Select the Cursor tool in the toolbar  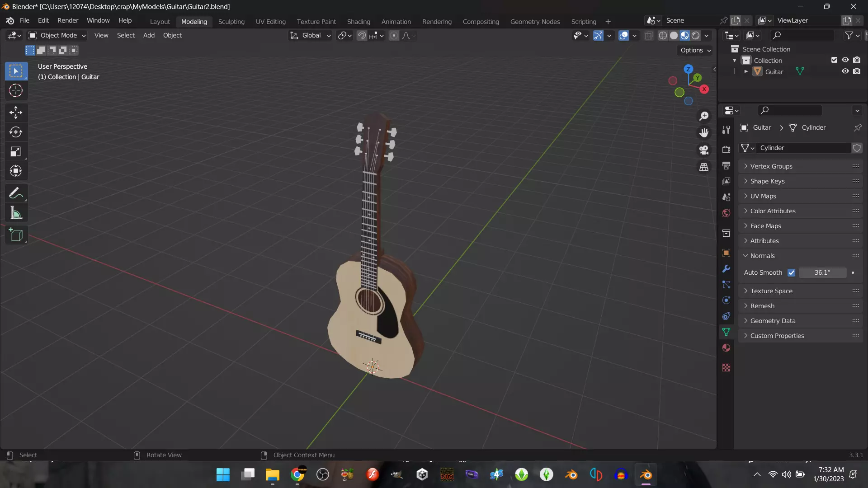16,90
